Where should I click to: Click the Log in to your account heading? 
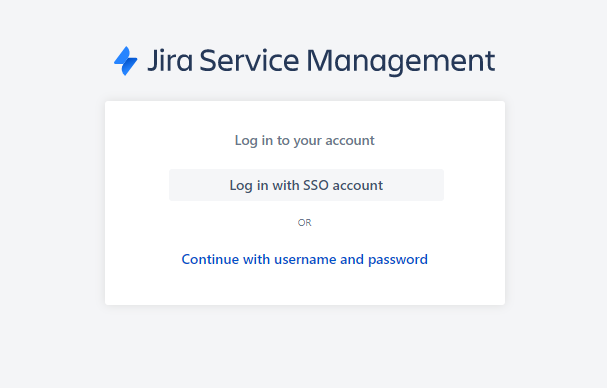pyautogui.click(x=305, y=140)
